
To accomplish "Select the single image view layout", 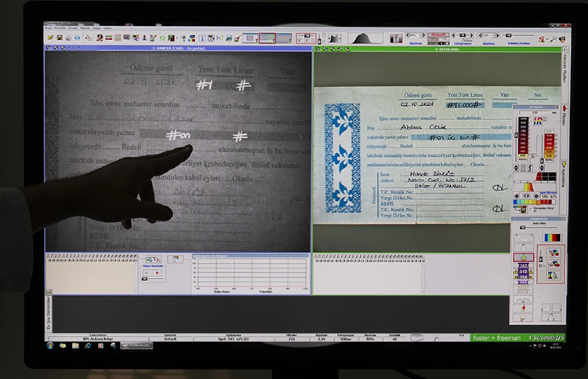I will coord(249,38).
